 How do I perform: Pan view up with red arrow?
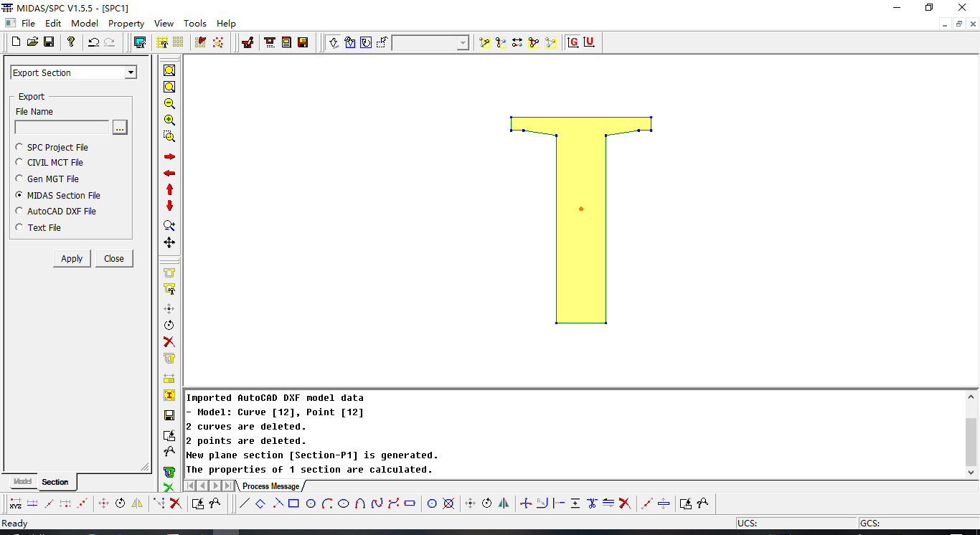pos(169,189)
